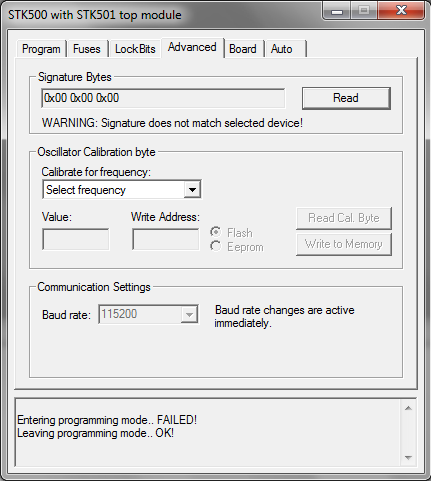Open the Fuses tab
The image size is (431, 481).
click(x=87, y=49)
